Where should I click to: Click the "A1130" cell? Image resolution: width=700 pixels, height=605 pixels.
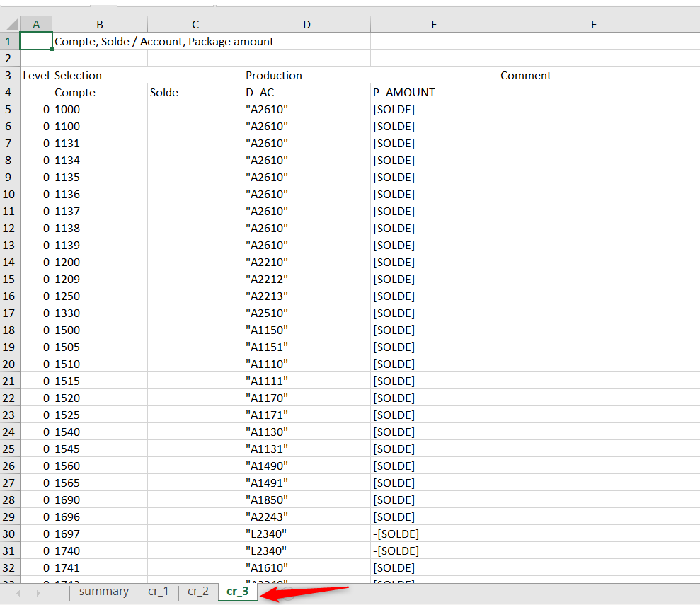(306, 432)
